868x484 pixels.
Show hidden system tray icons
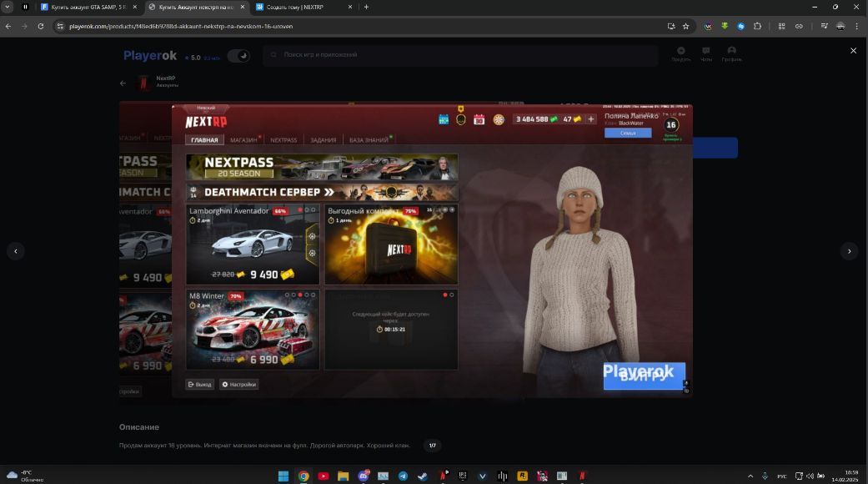tap(750, 476)
